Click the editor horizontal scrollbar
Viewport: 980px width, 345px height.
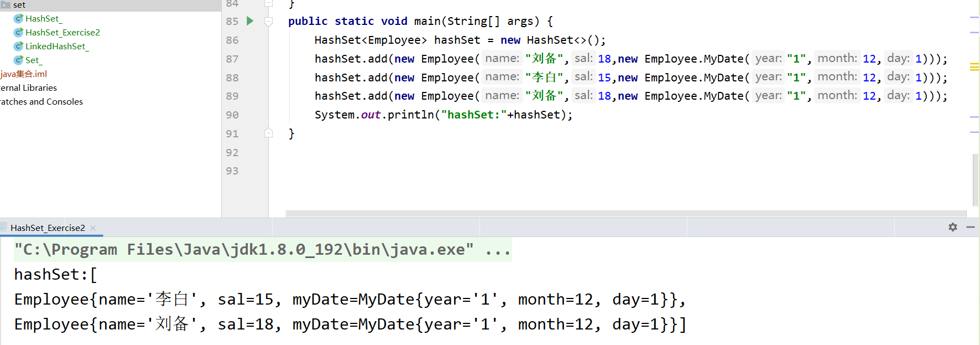coord(626,214)
